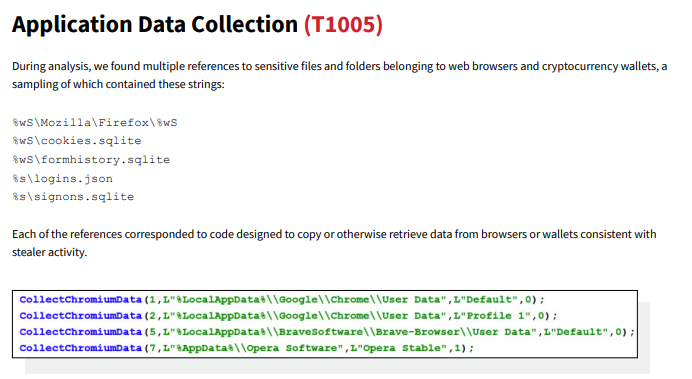Click the CollectChromiumData line for Opera Stable
Image resolution: width=692 pixels, height=379 pixels.
pos(246,348)
